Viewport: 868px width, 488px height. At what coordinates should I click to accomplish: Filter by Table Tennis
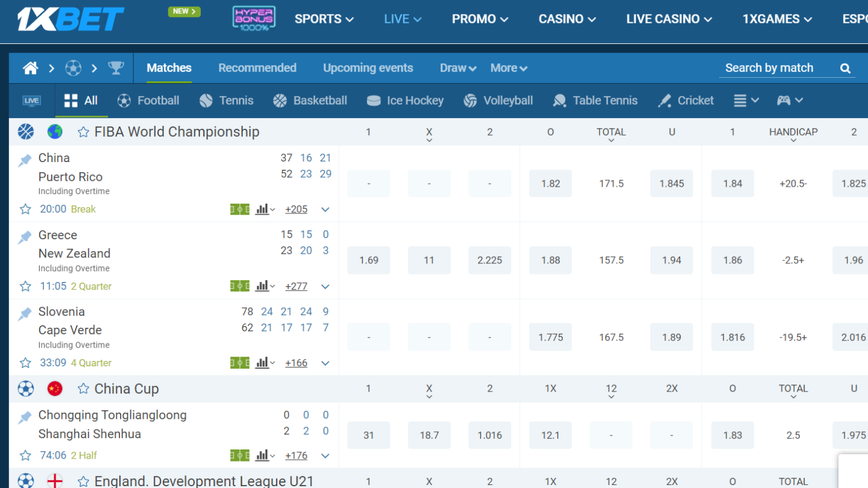(x=596, y=101)
